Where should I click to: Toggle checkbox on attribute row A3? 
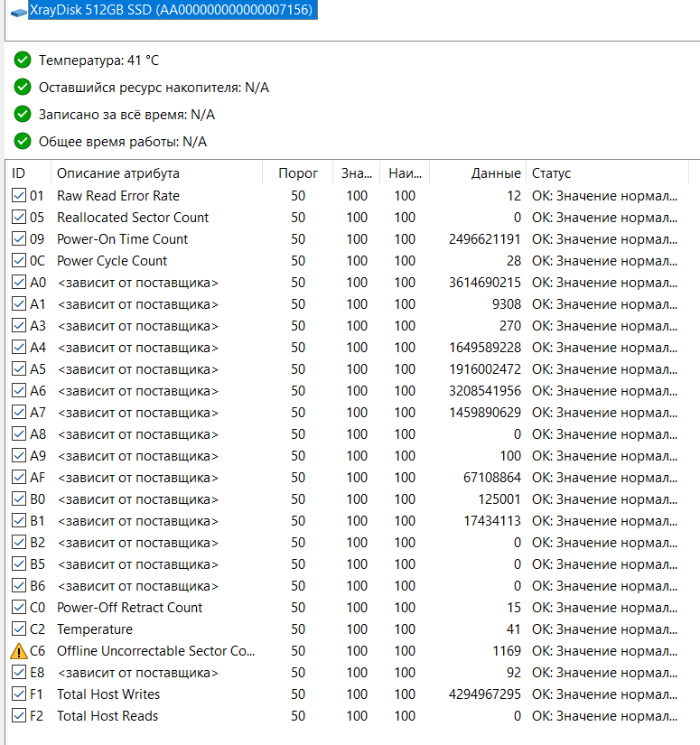[x=19, y=325]
